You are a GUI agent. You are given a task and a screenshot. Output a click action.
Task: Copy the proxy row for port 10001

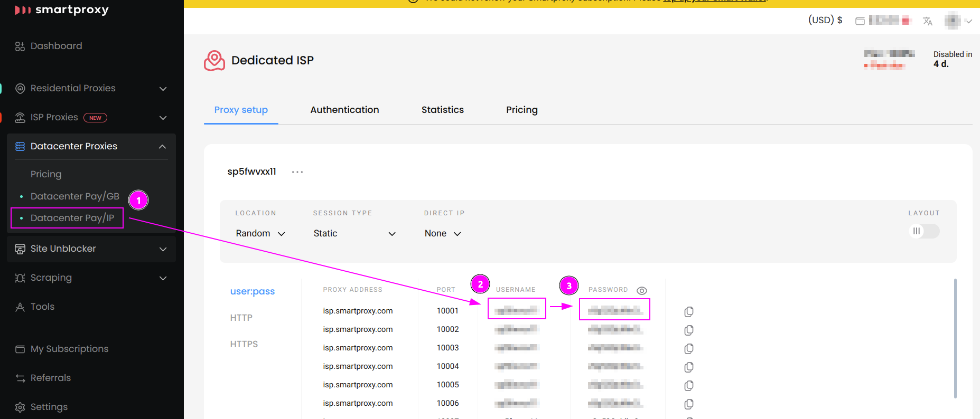pos(688,312)
